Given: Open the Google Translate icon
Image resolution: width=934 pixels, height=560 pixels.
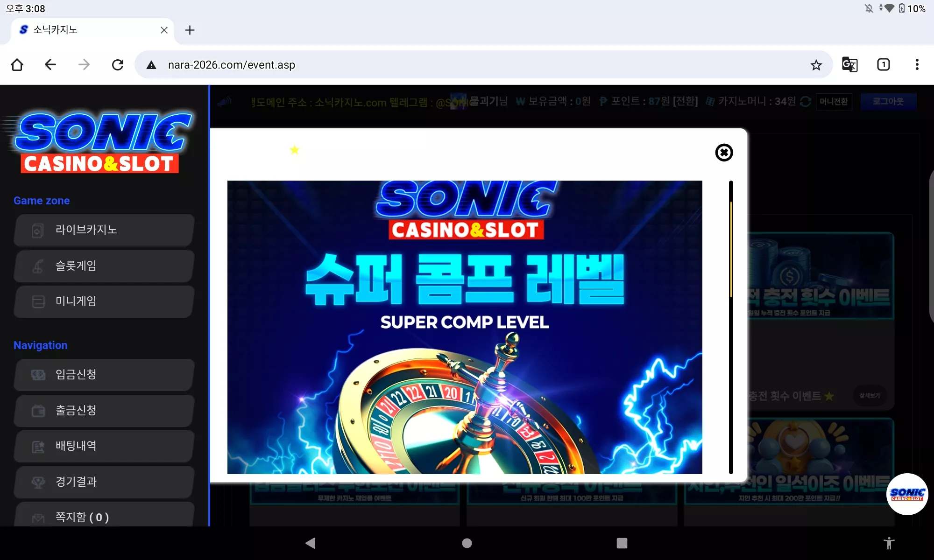Looking at the screenshot, I should [849, 64].
